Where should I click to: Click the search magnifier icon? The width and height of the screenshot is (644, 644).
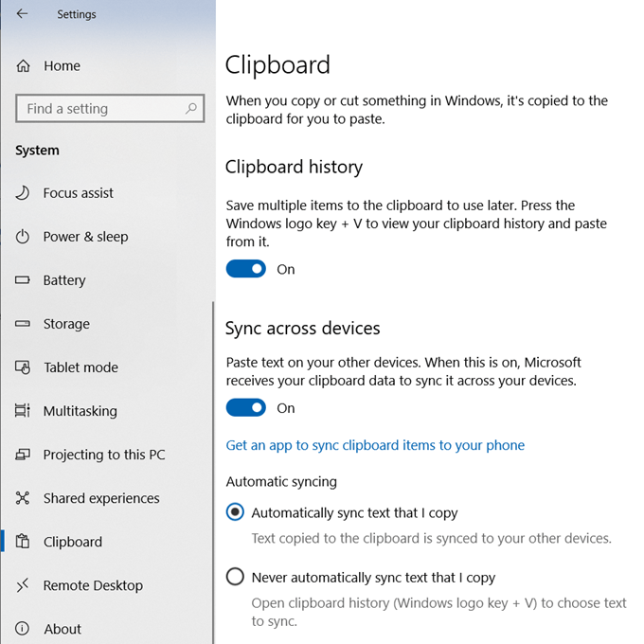[x=191, y=108]
